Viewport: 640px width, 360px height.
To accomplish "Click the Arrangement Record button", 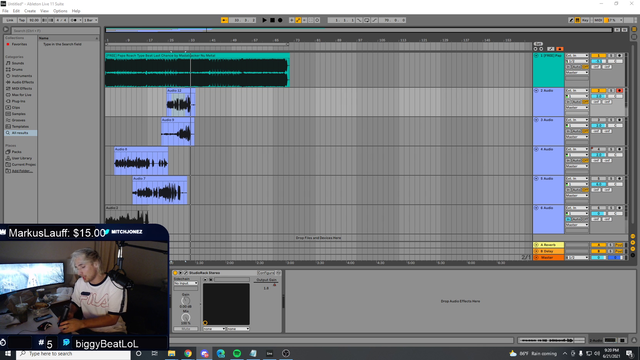I will click(280, 20).
